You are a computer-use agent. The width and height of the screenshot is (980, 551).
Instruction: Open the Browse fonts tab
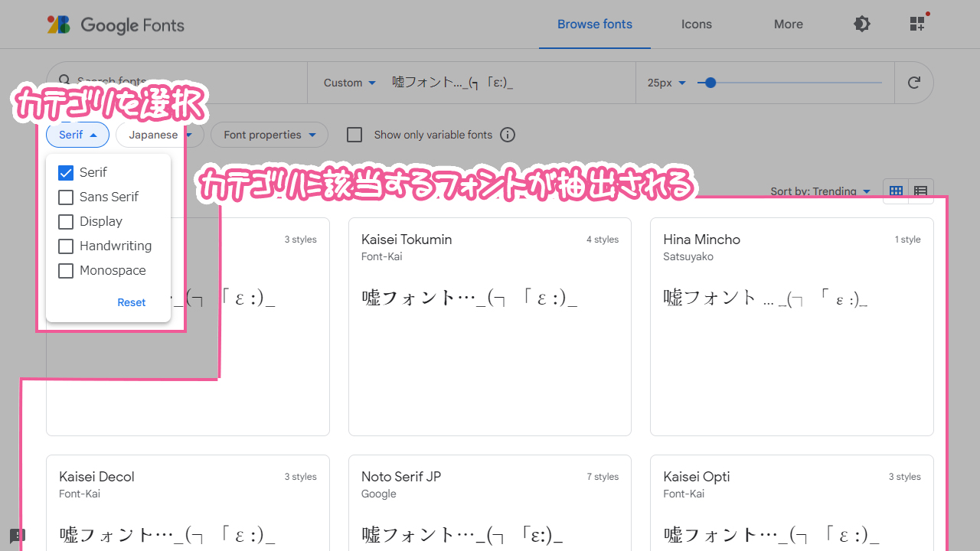pyautogui.click(x=595, y=24)
